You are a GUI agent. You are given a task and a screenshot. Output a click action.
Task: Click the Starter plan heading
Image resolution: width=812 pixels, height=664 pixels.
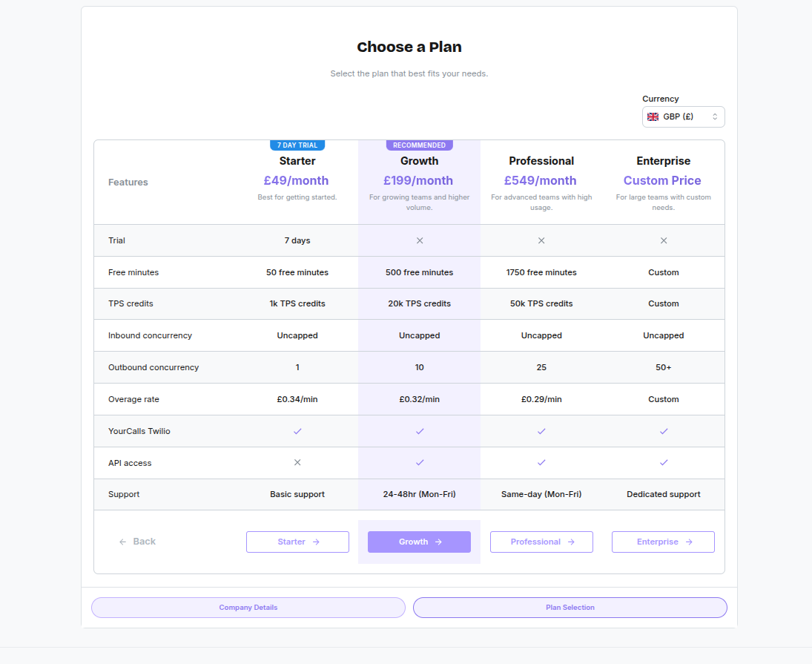pyautogui.click(x=297, y=161)
